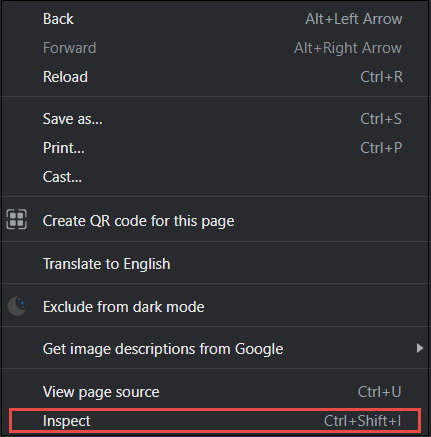This screenshot has height=437, width=431.
Task: Click the Ctrl+U shortcut text
Action: pyautogui.click(x=379, y=392)
